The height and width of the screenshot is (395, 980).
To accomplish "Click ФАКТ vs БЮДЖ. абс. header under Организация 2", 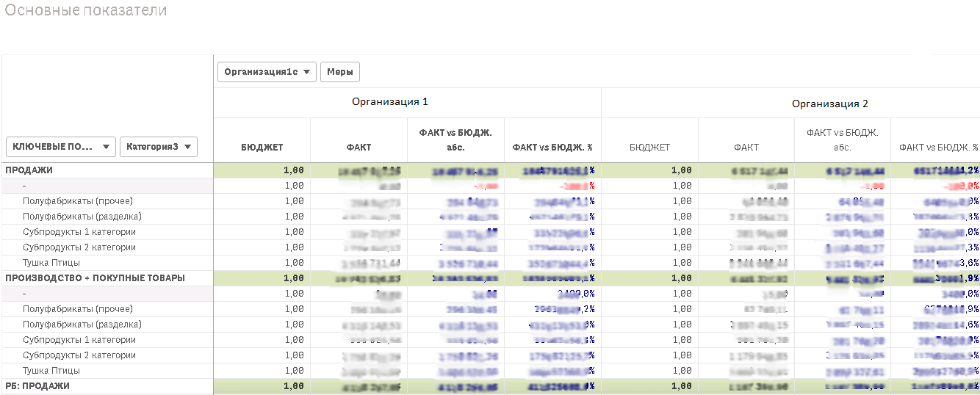I will pos(843,139).
